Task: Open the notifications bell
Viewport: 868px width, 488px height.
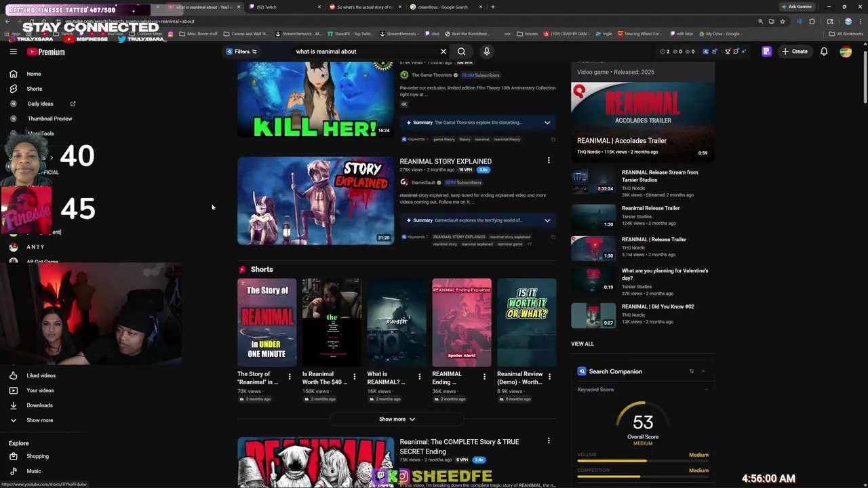Action: pos(824,52)
